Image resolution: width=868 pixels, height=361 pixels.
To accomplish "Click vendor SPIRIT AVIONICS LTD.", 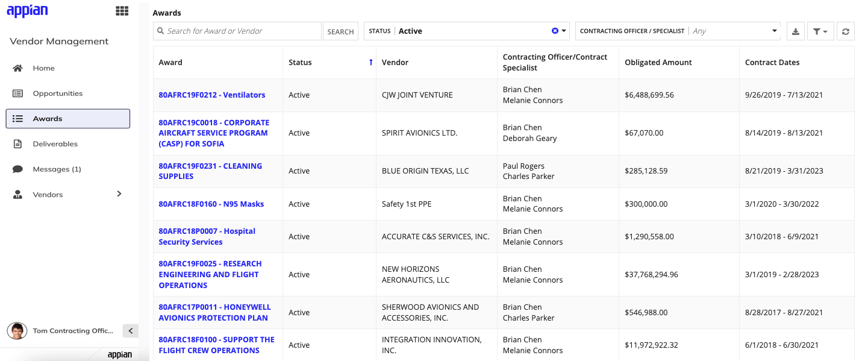I will pos(420,133).
